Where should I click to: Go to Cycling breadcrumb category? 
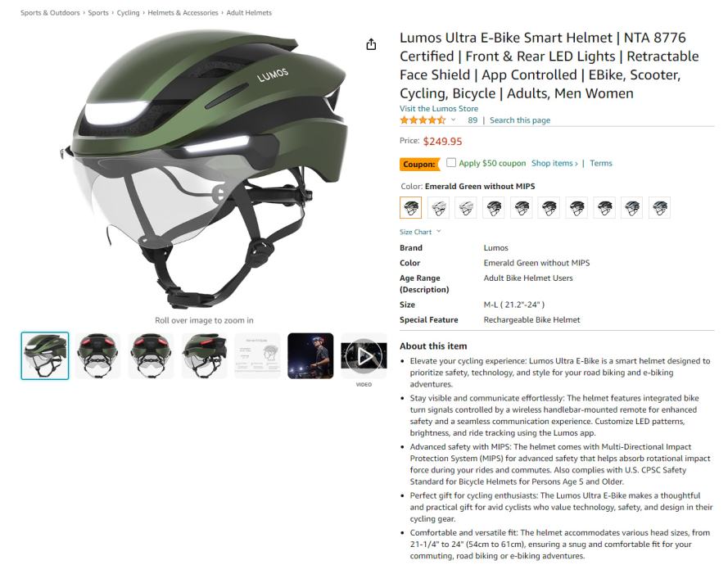pos(128,12)
